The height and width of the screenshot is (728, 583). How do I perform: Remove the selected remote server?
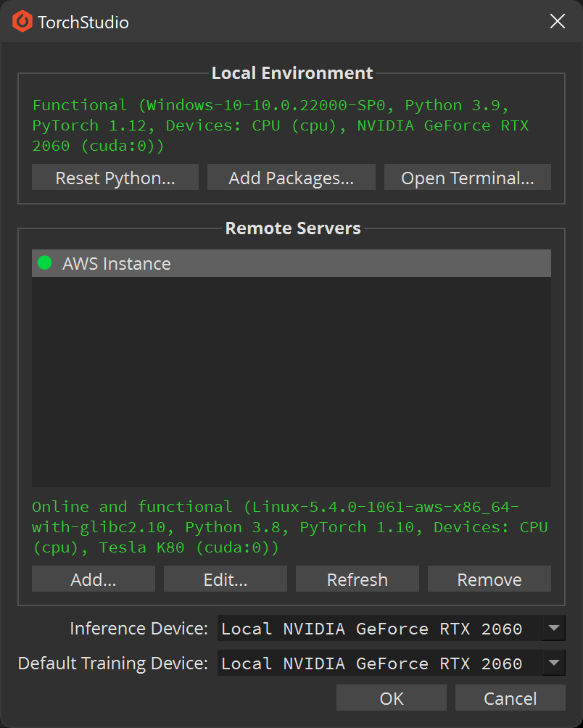coord(489,579)
